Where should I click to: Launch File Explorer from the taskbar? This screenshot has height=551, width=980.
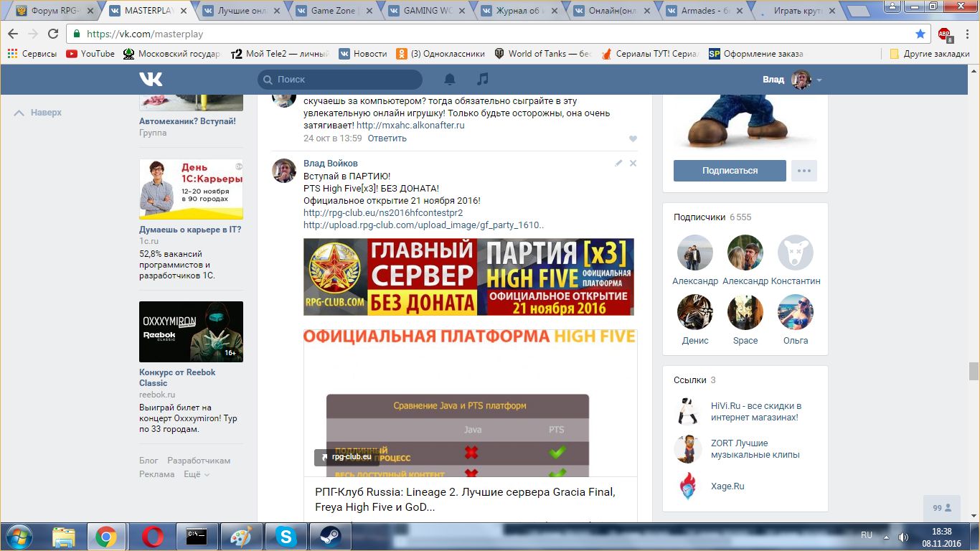click(x=63, y=537)
